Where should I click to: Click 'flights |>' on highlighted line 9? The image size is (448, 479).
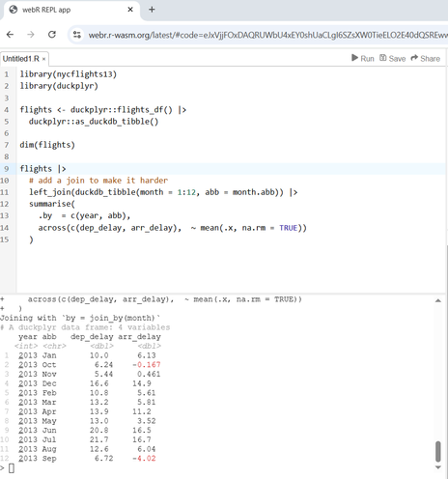click(42, 169)
